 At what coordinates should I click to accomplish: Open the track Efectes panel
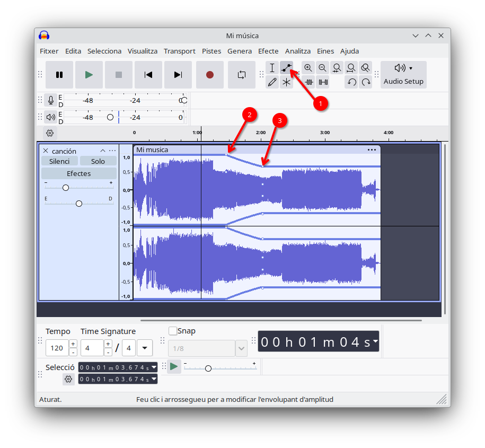click(x=78, y=173)
